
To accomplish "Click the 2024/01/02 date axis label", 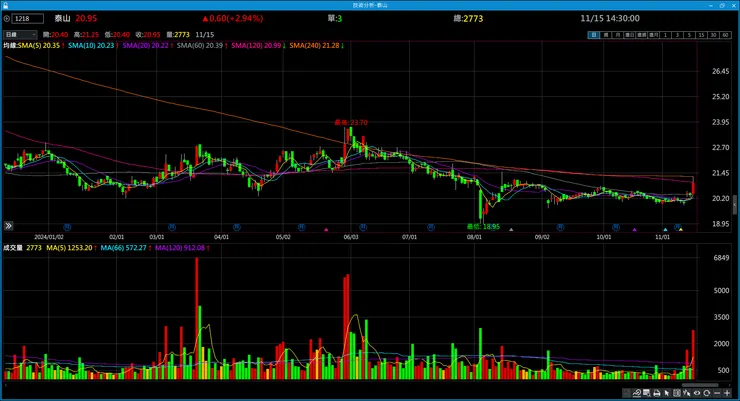I will (x=49, y=237).
